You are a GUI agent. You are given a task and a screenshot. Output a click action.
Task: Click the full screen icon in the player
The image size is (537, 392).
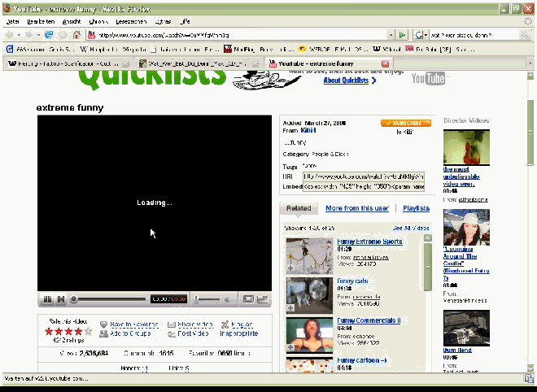tap(262, 299)
